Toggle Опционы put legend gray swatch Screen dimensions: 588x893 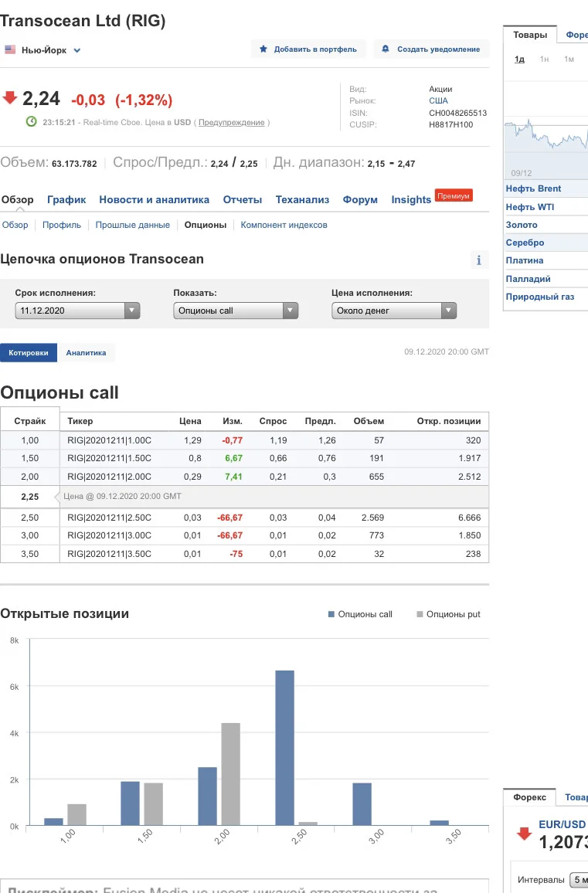[420, 614]
